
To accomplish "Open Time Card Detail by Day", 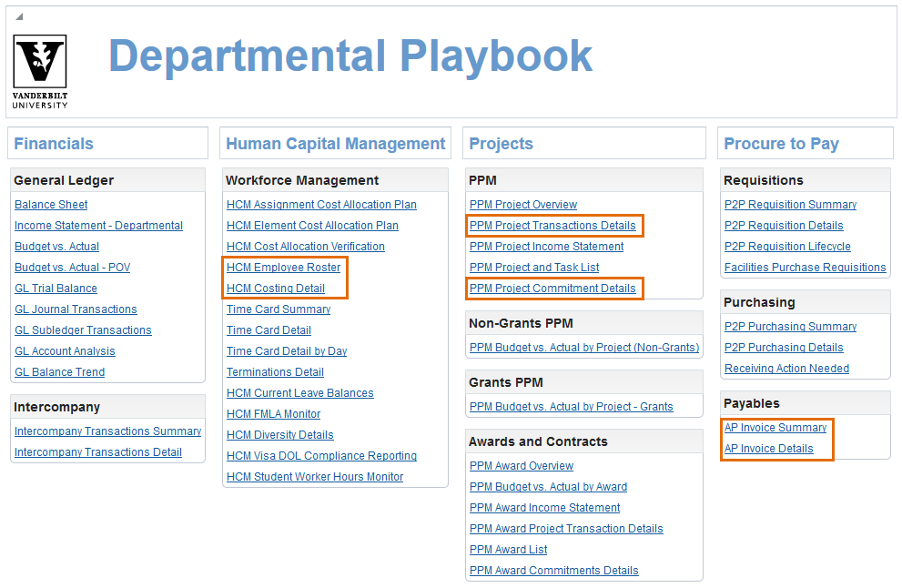I will tap(287, 351).
